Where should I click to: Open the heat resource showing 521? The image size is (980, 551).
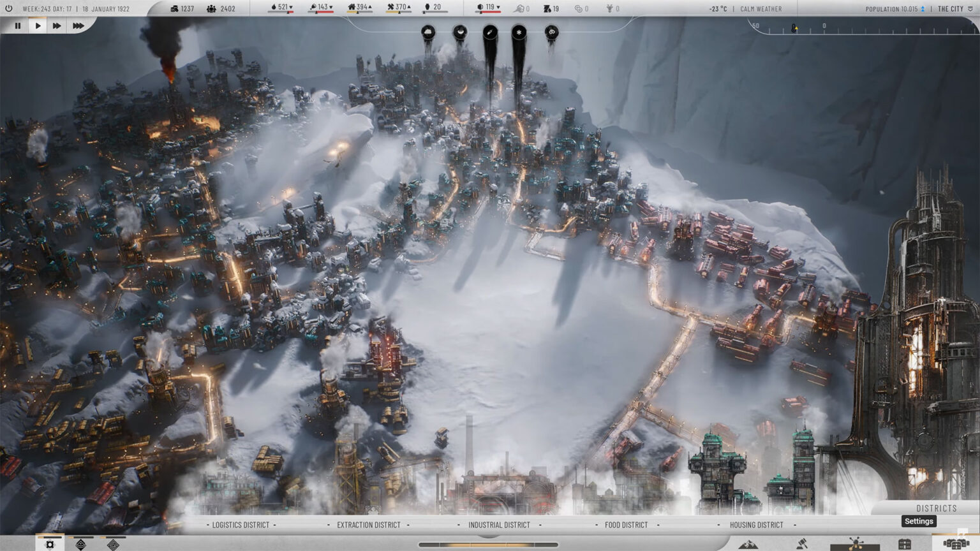click(x=281, y=8)
